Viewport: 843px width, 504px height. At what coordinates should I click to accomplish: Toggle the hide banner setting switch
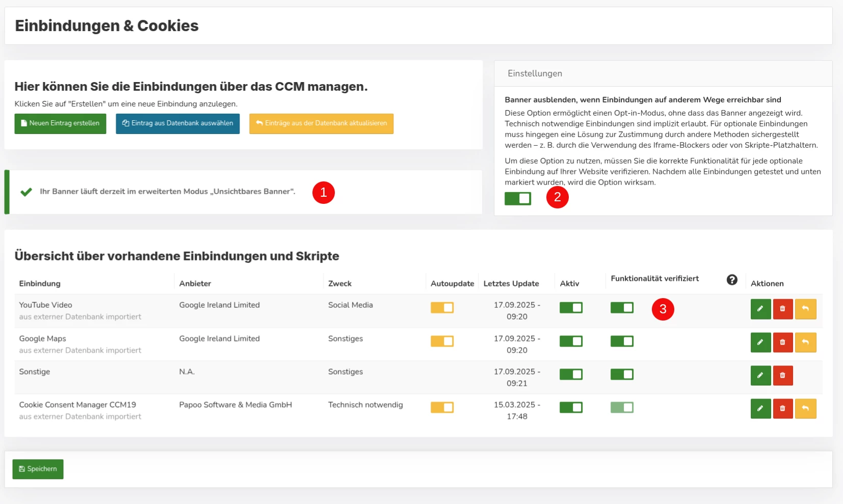click(x=518, y=198)
